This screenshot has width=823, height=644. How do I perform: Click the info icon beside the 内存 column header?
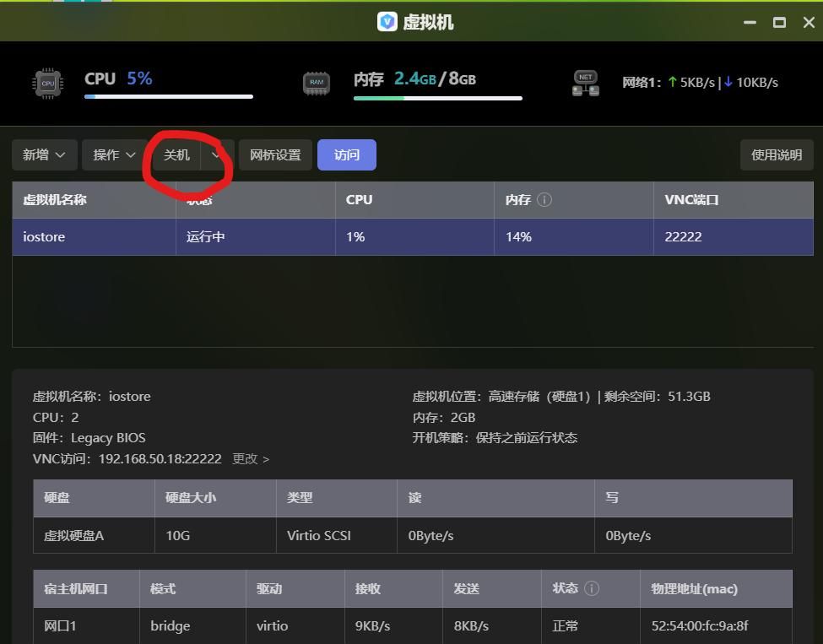tap(545, 200)
